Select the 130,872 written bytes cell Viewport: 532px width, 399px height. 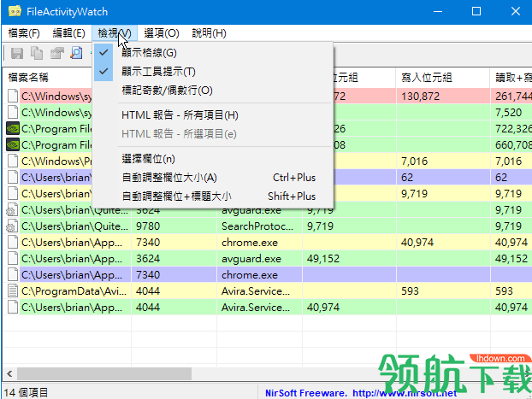(442, 97)
